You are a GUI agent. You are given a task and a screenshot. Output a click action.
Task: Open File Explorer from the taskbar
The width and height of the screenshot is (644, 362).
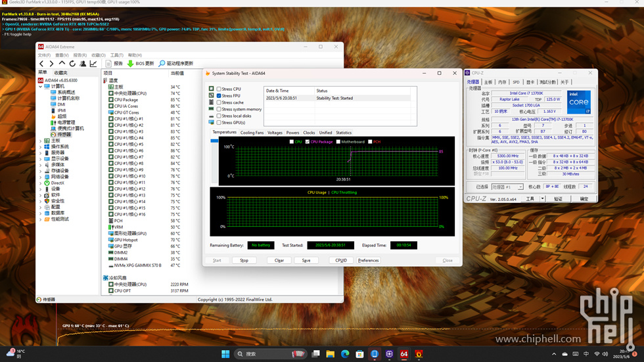[x=330, y=354]
